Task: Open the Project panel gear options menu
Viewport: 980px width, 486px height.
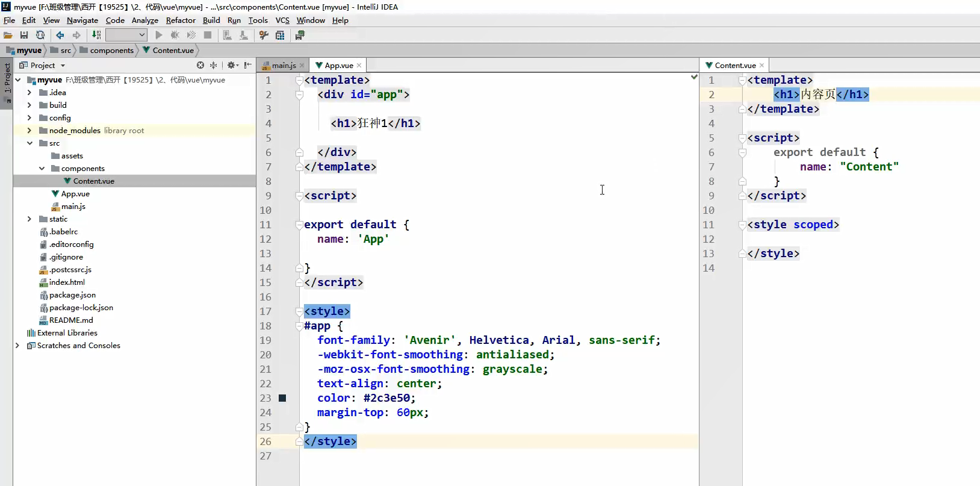Action: (233, 65)
